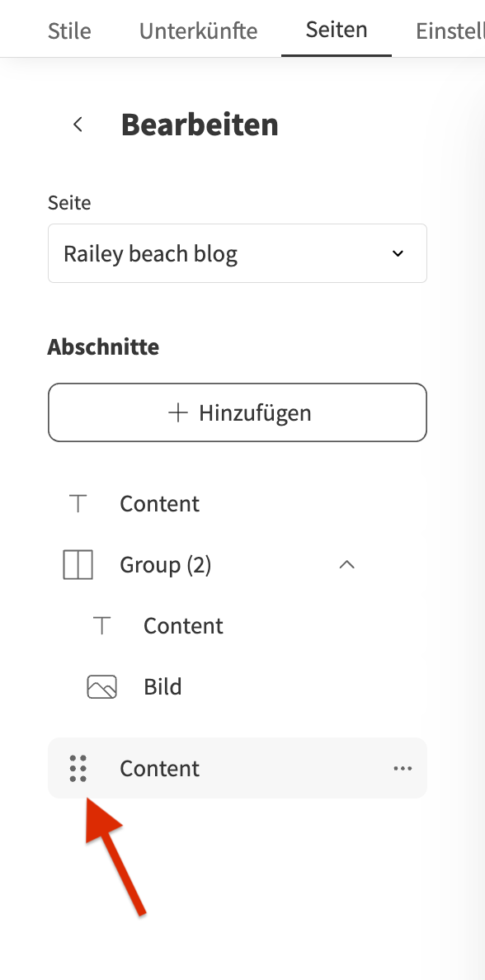Switch to the Unterkünfte tab

[x=198, y=31]
